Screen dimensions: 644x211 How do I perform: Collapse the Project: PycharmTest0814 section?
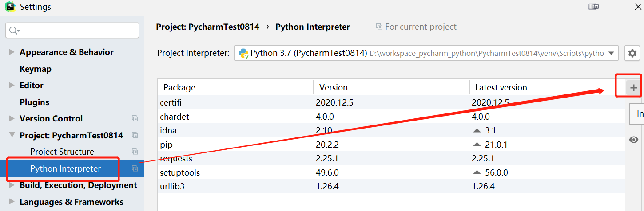coord(12,135)
